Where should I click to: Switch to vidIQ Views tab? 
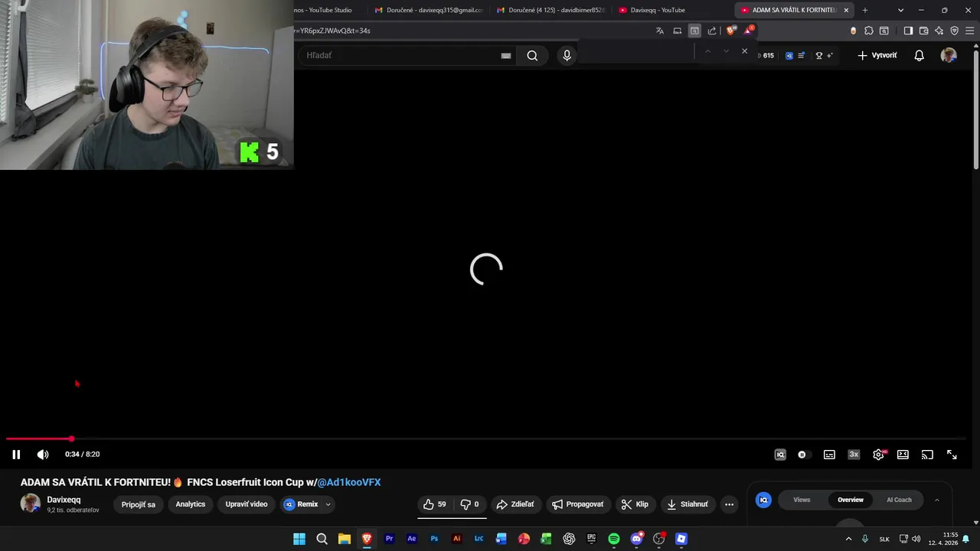pyautogui.click(x=802, y=500)
